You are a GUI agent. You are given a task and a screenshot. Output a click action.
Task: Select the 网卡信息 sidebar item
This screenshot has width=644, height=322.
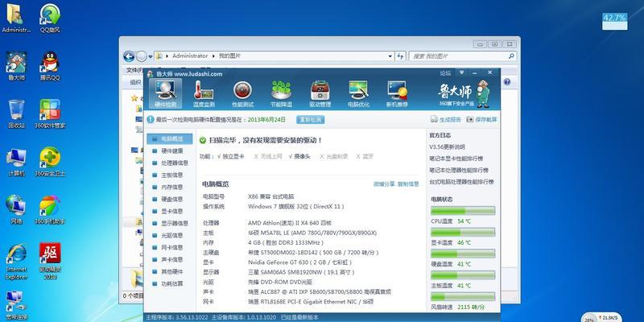point(170,248)
